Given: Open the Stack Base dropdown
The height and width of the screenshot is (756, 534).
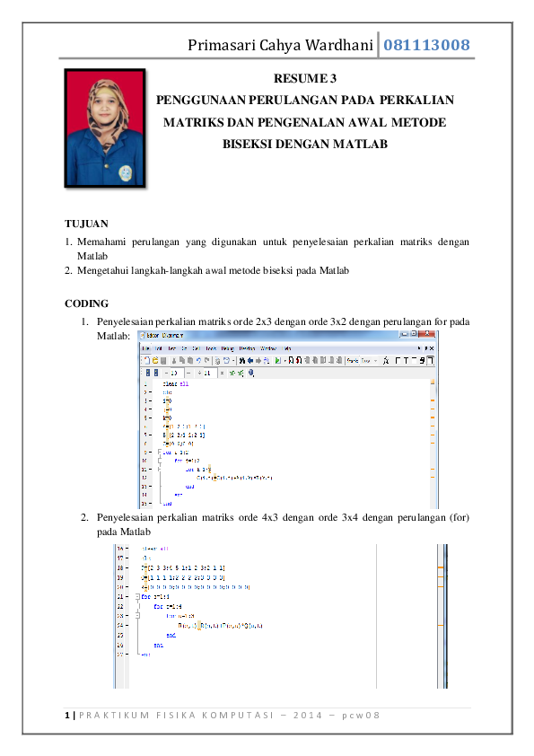Looking at the screenshot, I should (369, 360).
